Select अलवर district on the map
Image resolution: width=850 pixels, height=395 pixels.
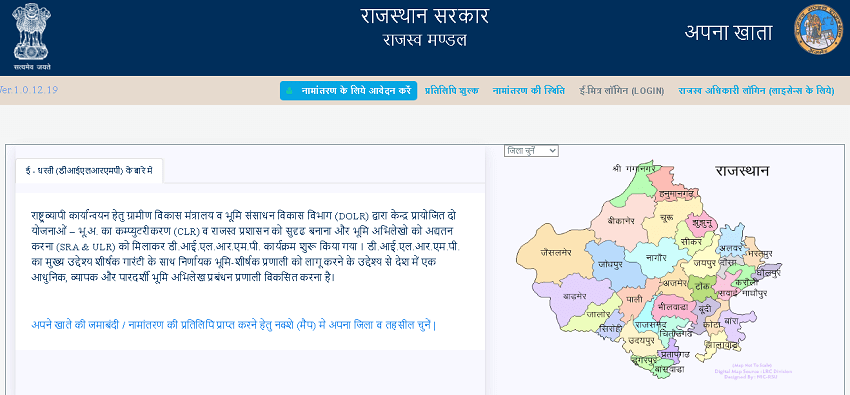click(730, 248)
